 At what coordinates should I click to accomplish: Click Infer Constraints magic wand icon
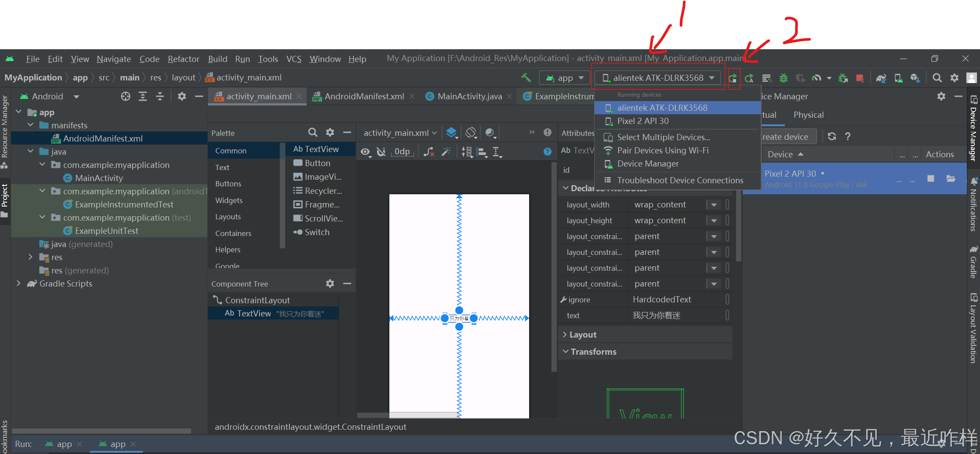coord(446,152)
